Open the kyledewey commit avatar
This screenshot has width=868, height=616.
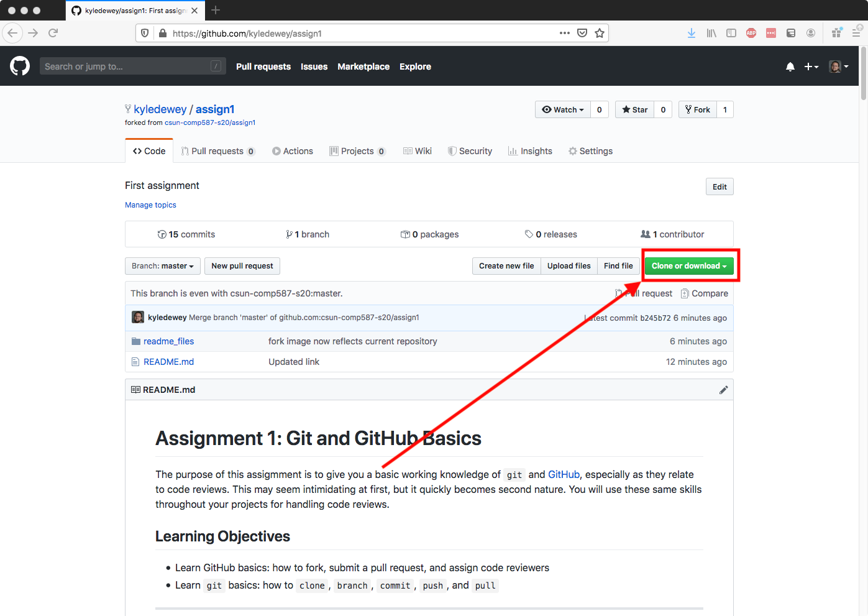point(138,317)
